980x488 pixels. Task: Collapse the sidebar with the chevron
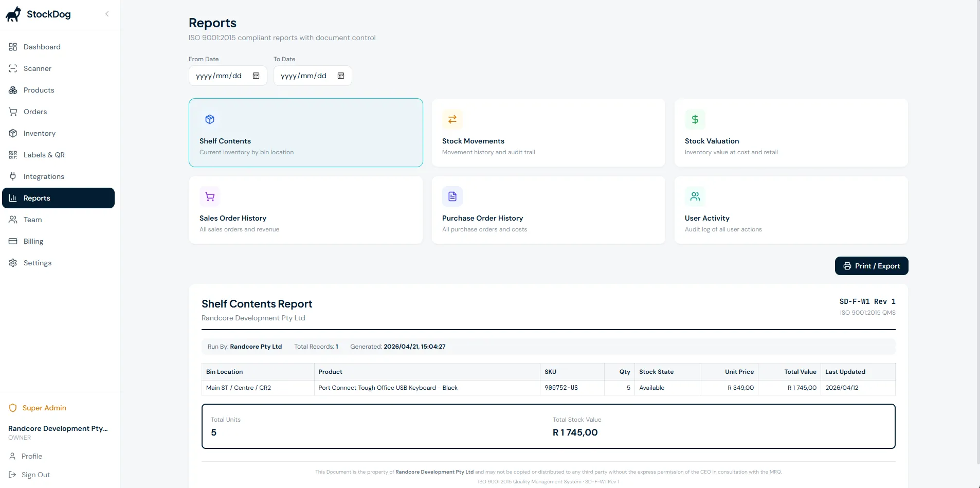[107, 14]
